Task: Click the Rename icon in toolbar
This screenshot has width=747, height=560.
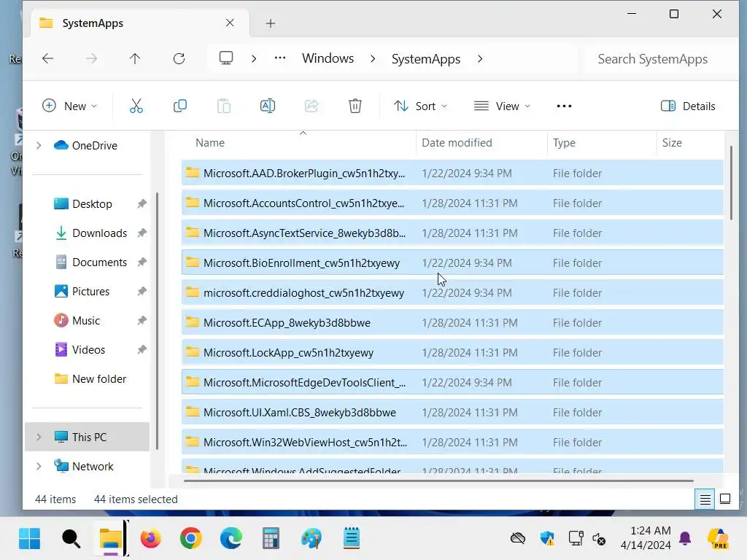Action: pyautogui.click(x=268, y=106)
